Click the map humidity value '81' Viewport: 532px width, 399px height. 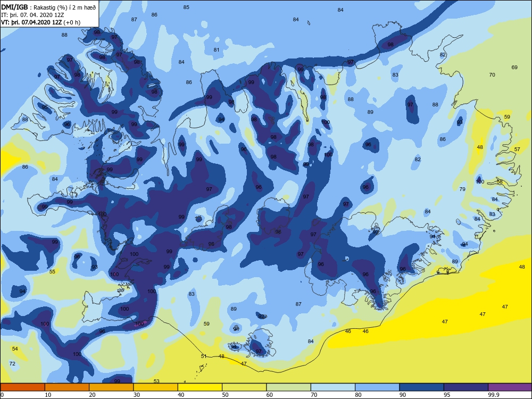click(217, 50)
